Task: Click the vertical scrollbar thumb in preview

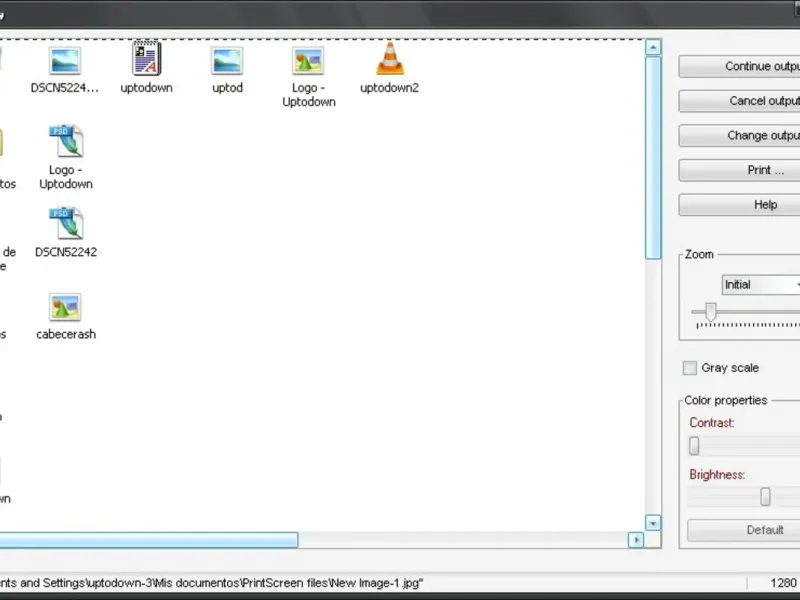Action: click(x=653, y=158)
